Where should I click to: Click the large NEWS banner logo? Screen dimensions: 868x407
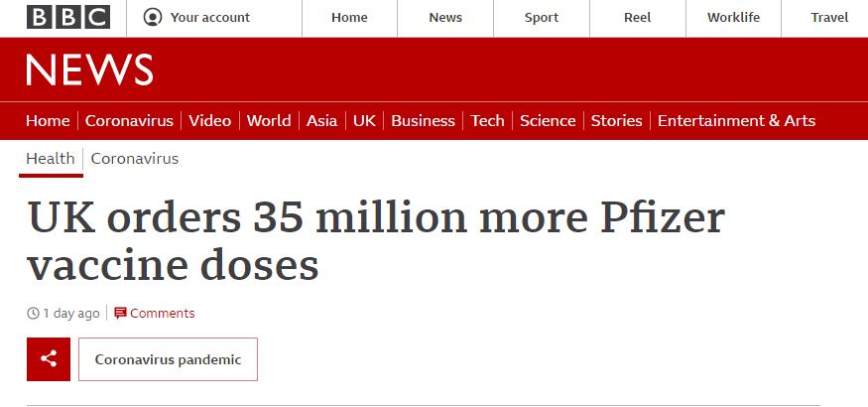click(x=89, y=69)
